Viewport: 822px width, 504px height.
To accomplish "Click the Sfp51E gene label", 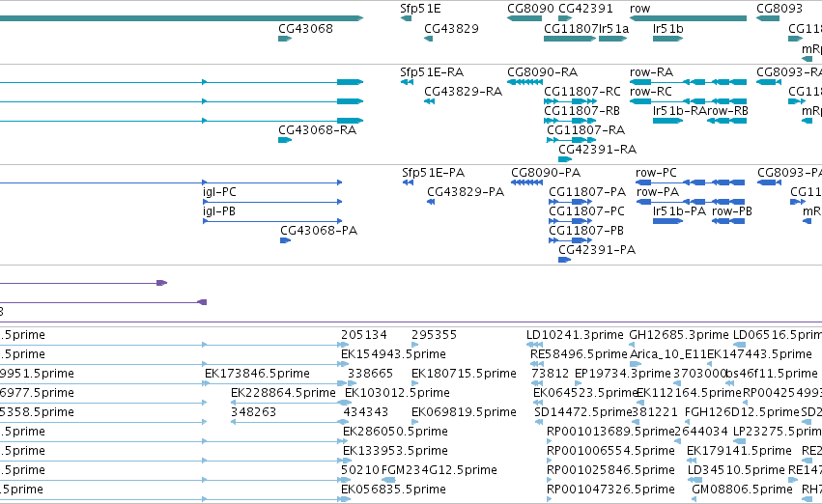I will (420, 9).
